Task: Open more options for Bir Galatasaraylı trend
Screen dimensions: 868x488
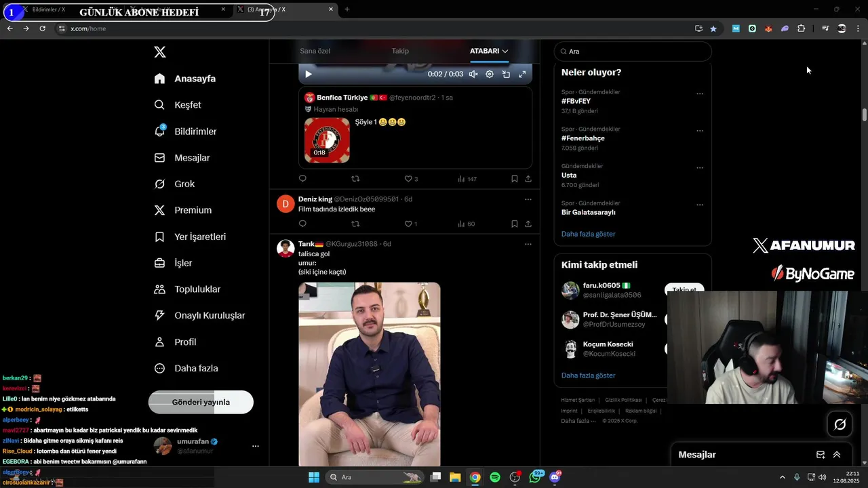Action: pos(700,205)
